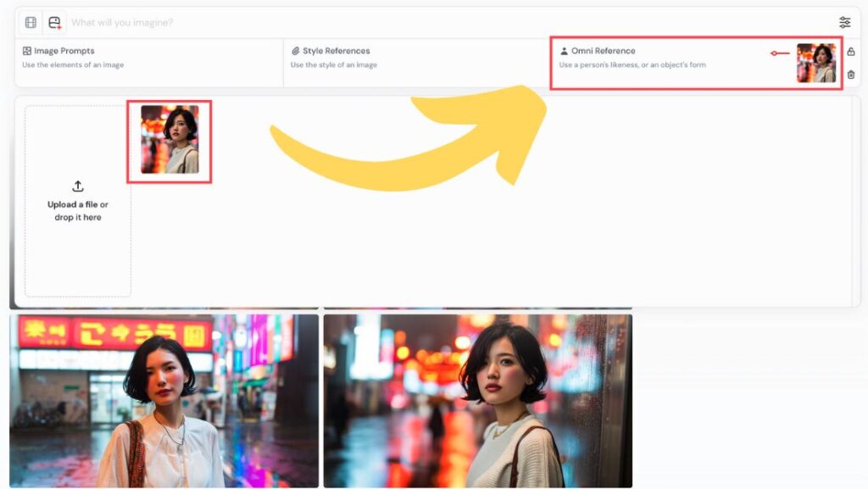Screen dimensions: 868x489
Task: Open the left generated image with neon signs
Action: [164, 401]
